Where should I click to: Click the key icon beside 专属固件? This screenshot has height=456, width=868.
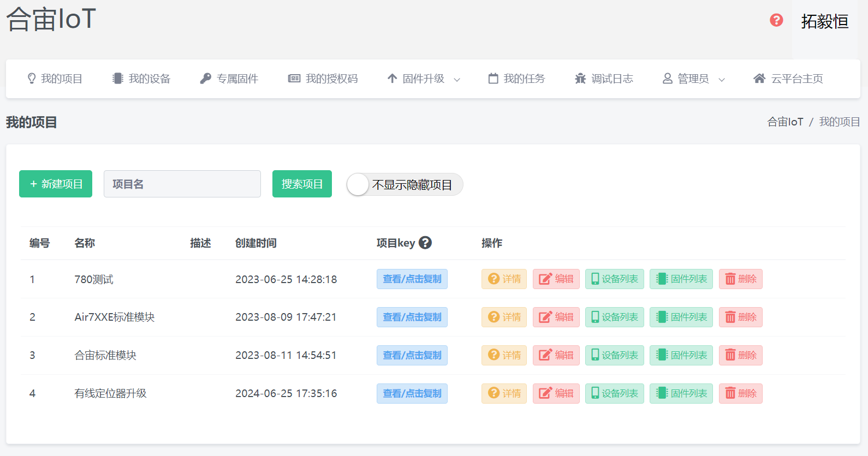pyautogui.click(x=205, y=79)
